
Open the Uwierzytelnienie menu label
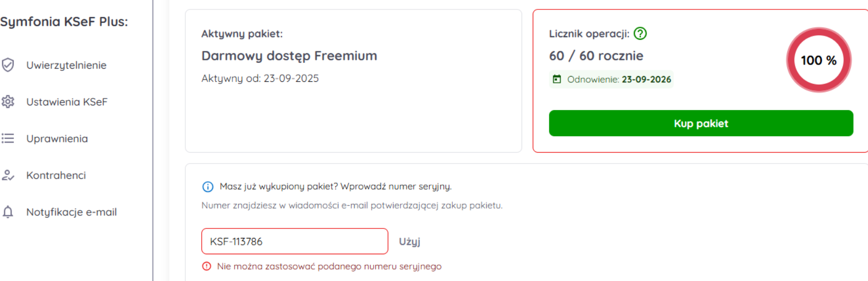pyautogui.click(x=66, y=65)
